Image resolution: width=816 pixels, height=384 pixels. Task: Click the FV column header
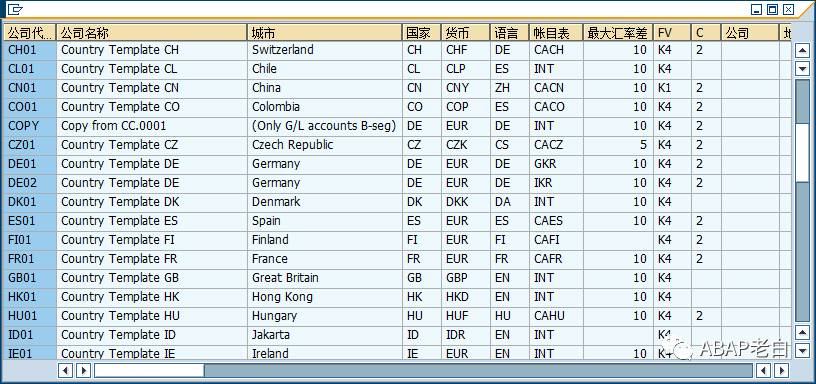point(672,33)
